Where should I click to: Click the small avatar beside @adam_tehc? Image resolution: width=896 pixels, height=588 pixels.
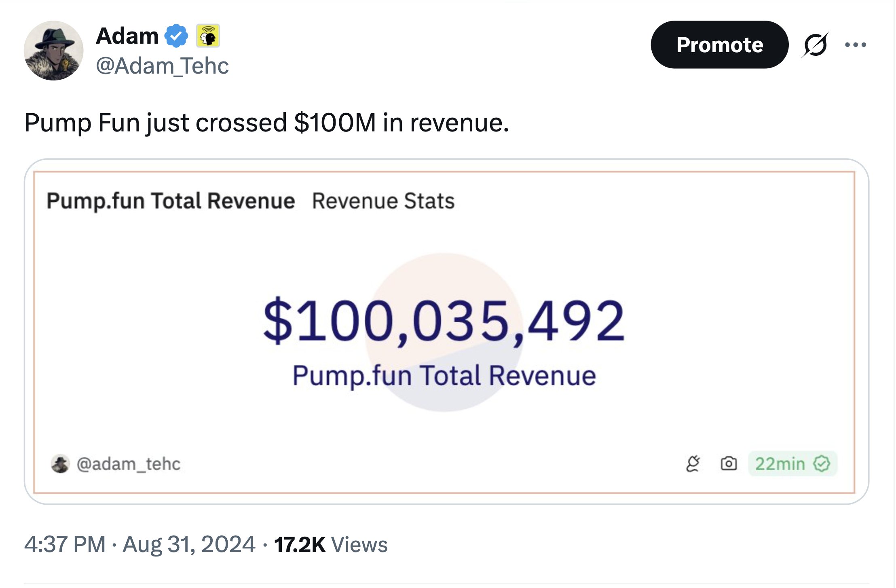coord(60,464)
